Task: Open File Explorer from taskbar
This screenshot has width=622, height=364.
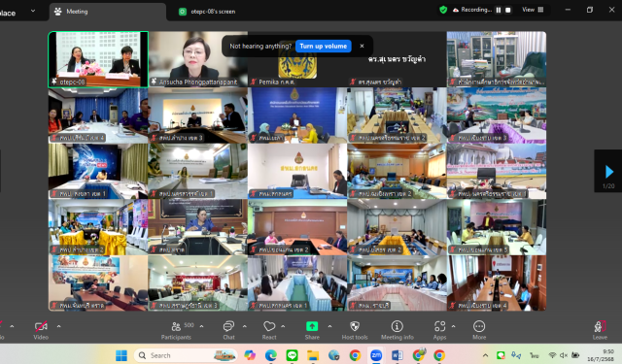Action: (313, 355)
